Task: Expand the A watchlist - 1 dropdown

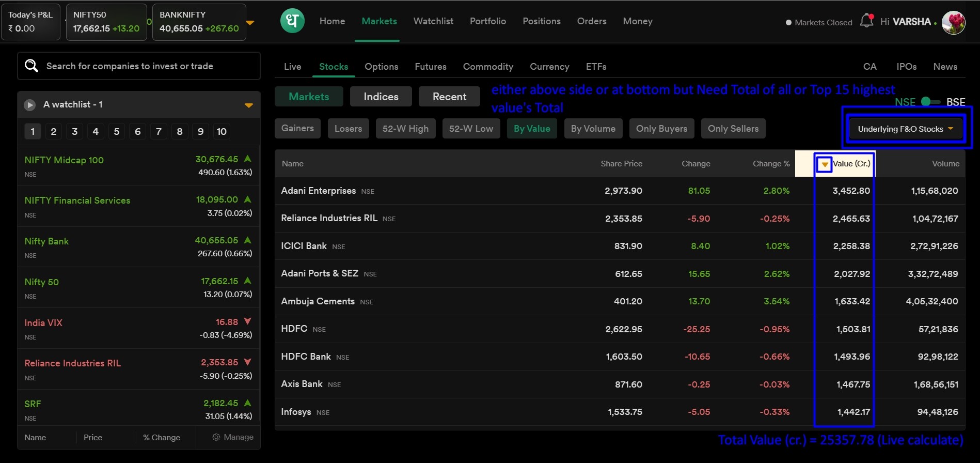Action: 248,105
